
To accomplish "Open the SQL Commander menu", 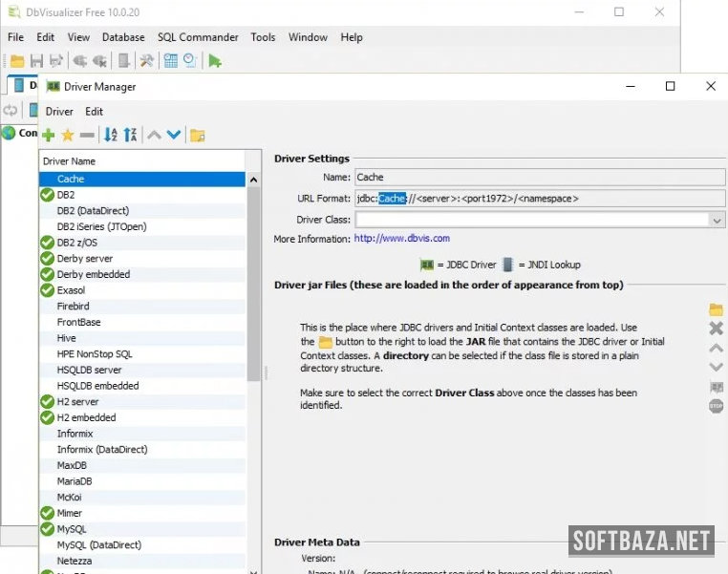I will point(198,37).
